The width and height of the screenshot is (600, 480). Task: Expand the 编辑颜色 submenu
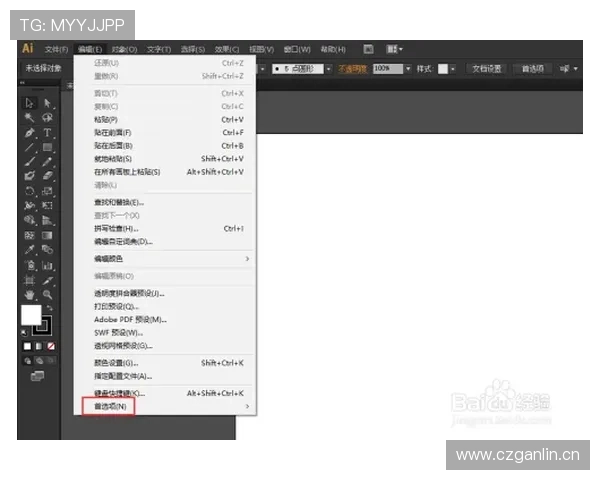pyautogui.click(x=248, y=259)
